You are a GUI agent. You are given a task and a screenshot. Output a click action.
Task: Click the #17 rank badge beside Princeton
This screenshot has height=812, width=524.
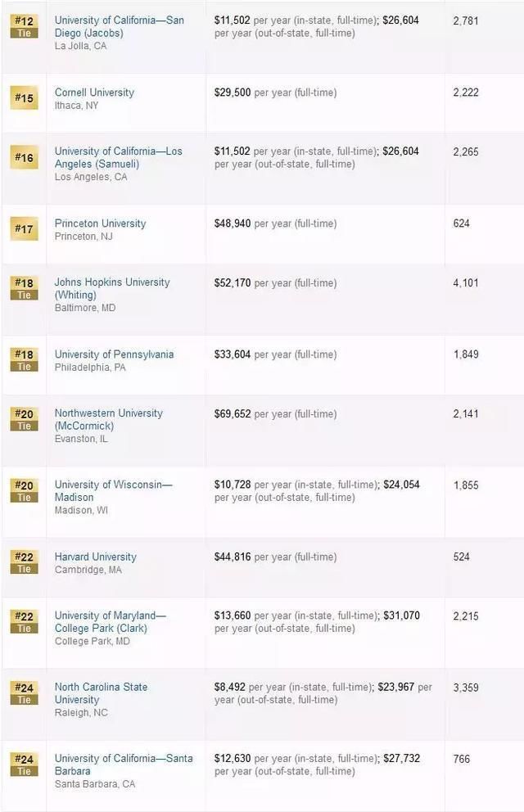pyautogui.click(x=24, y=229)
